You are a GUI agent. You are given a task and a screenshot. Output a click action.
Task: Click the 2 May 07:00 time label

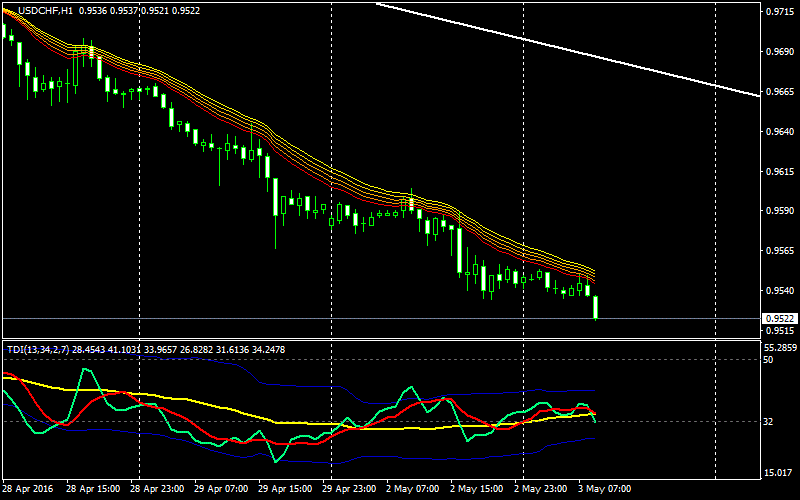tap(412, 489)
